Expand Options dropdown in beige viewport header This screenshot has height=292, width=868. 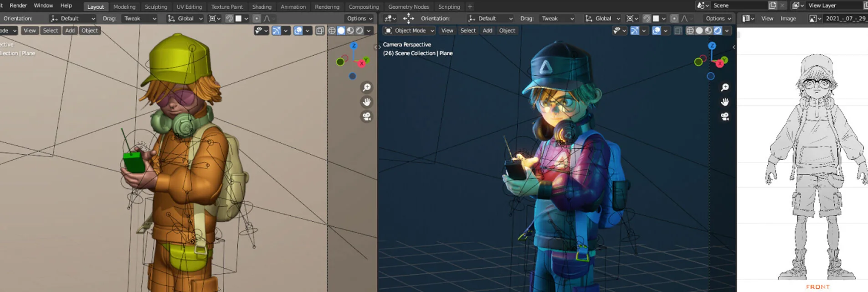pos(360,18)
